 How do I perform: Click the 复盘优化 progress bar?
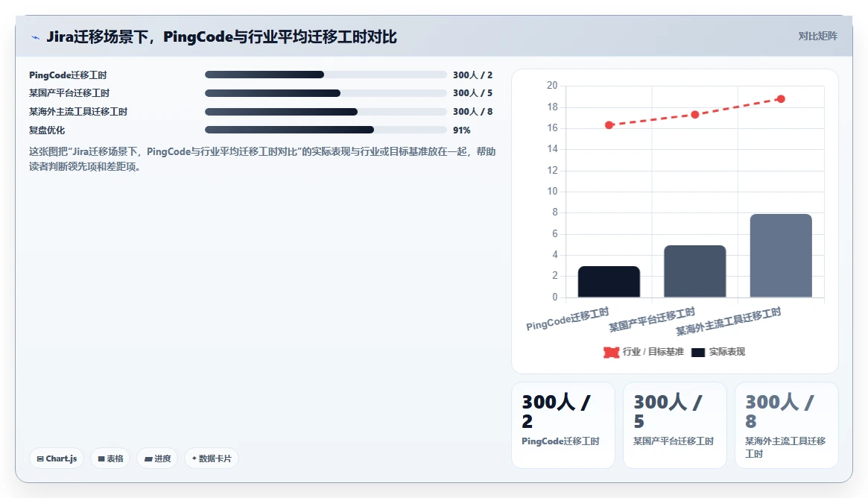click(326, 130)
